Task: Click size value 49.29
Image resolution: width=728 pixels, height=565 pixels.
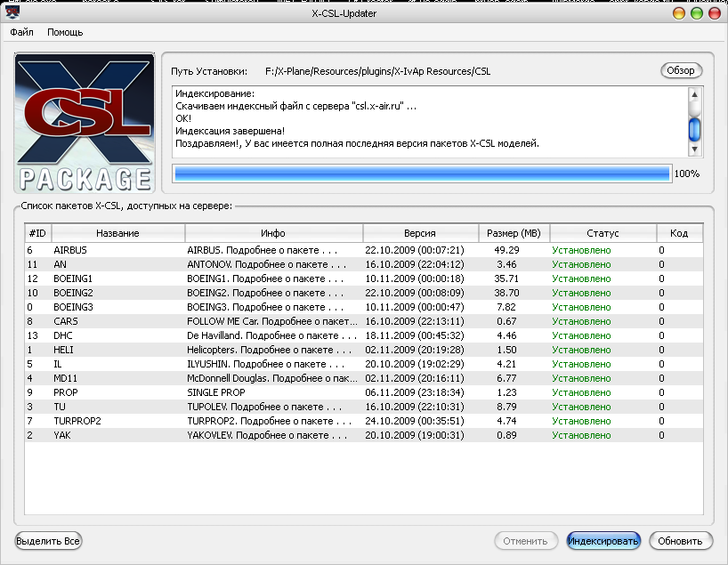Action: pos(506,250)
